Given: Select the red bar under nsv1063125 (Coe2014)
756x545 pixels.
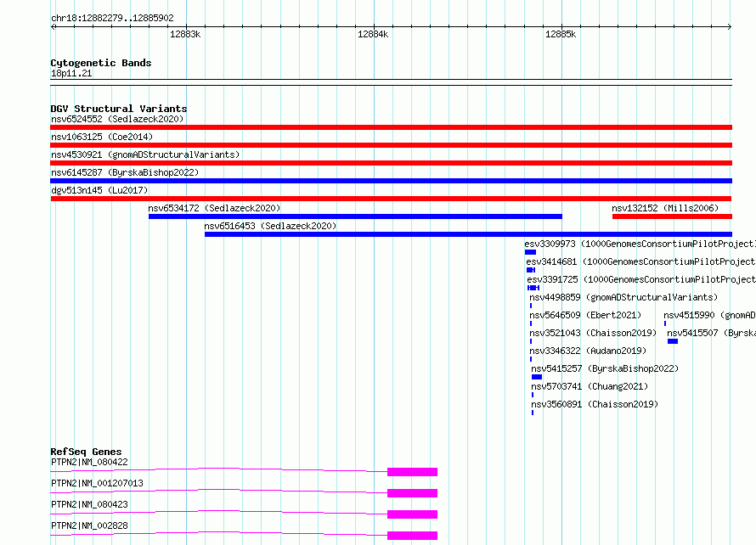Looking at the screenshot, I should pyautogui.click(x=391, y=145).
